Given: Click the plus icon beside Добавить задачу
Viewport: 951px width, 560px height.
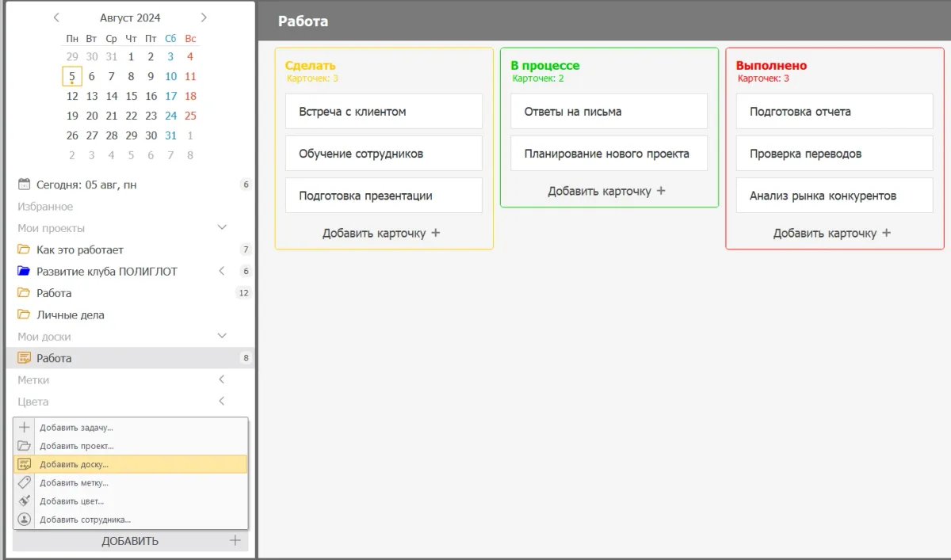Looking at the screenshot, I should point(24,428).
